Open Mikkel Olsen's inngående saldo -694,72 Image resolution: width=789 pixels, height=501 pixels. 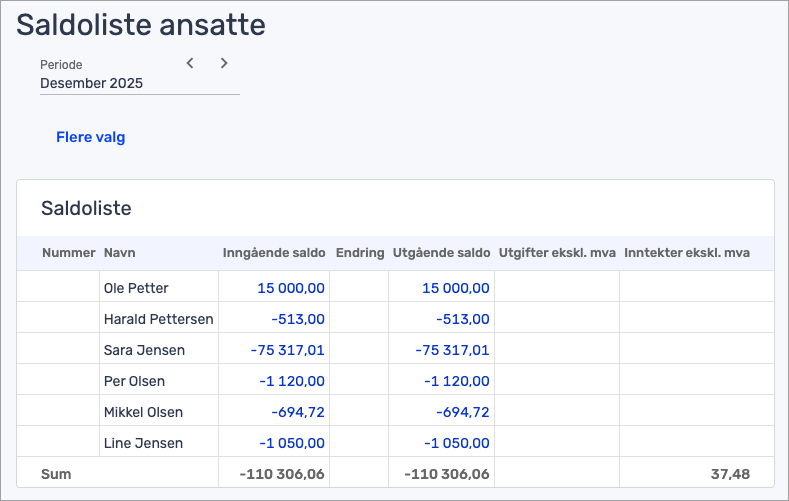297,412
